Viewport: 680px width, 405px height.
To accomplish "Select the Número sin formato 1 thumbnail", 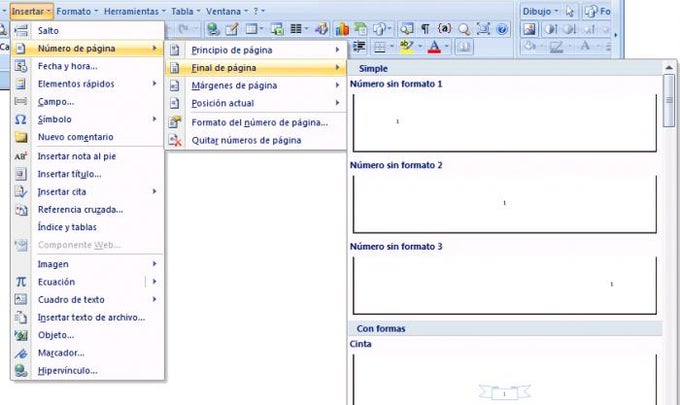I will point(505,123).
